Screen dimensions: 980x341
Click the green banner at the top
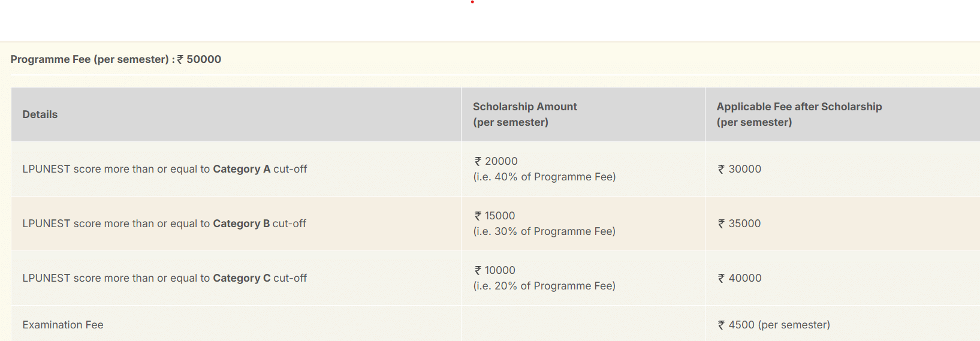[x=490, y=20]
